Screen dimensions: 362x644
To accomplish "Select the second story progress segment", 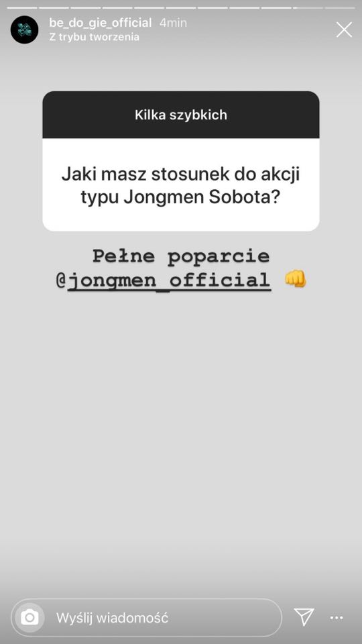I will coord(54,7).
